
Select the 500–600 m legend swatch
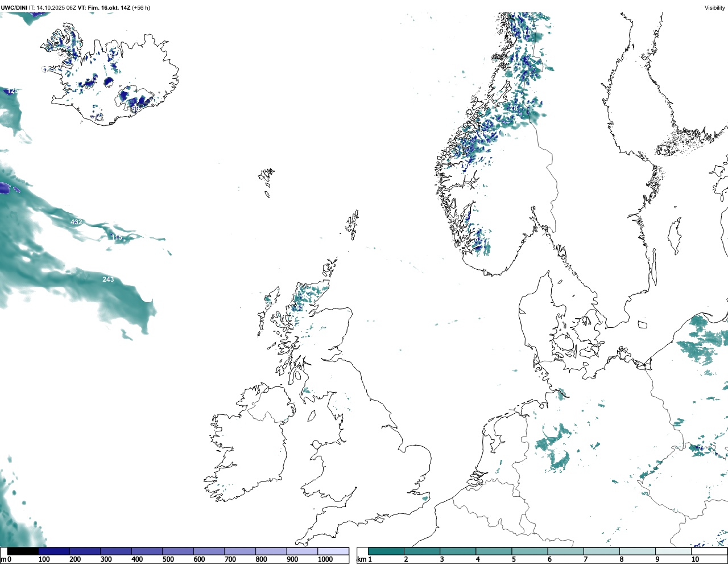pos(178,551)
